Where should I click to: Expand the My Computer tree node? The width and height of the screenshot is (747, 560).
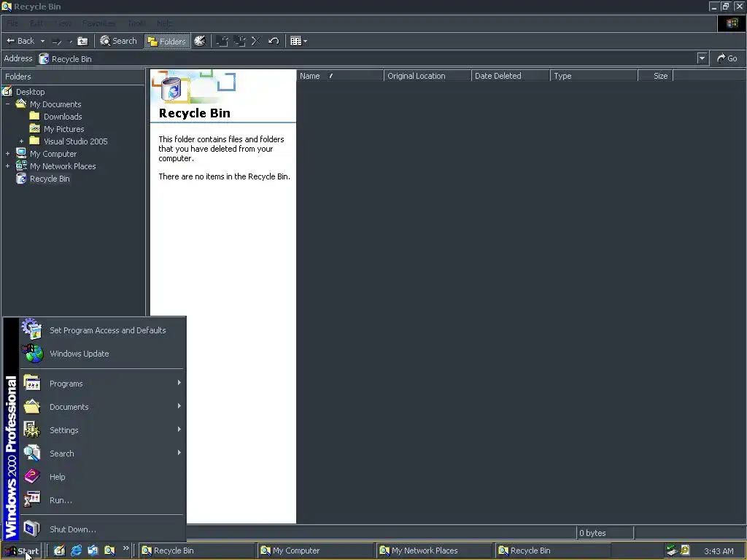[7, 154]
